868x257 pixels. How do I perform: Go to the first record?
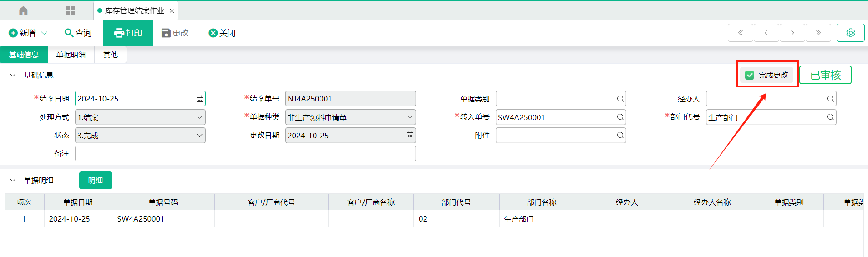coord(741,33)
